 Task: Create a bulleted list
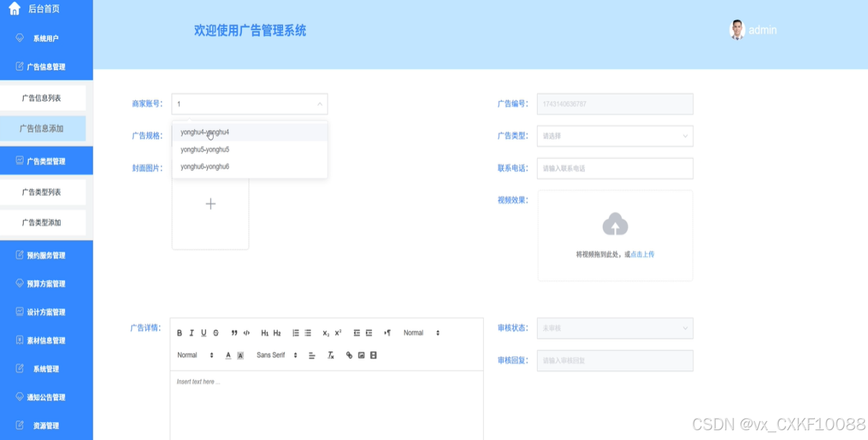308,333
